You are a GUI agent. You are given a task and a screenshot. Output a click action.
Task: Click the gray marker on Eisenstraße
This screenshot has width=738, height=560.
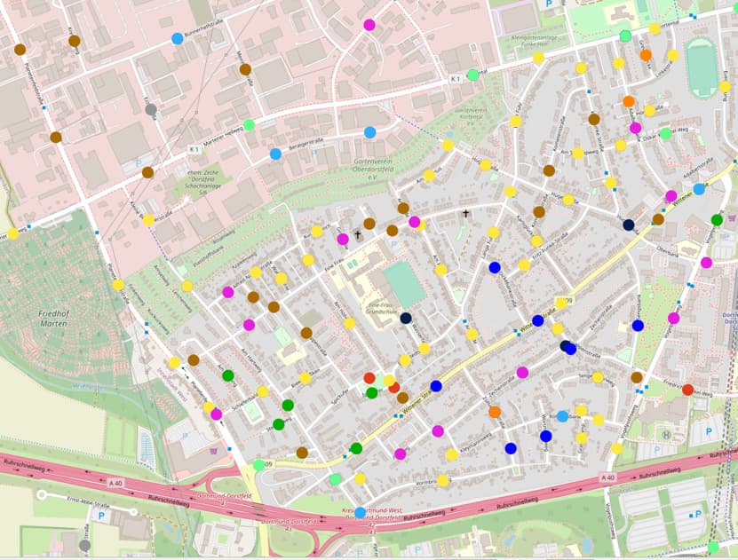pos(151,110)
